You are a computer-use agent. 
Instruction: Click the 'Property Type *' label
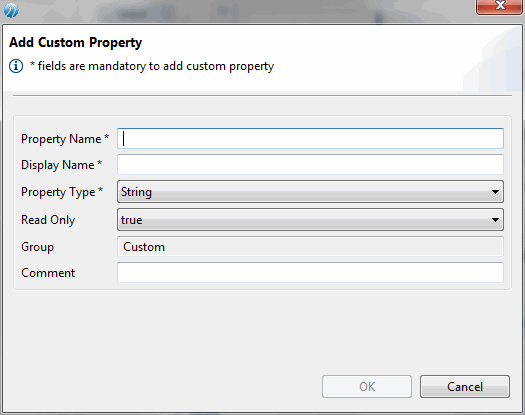[x=62, y=192]
